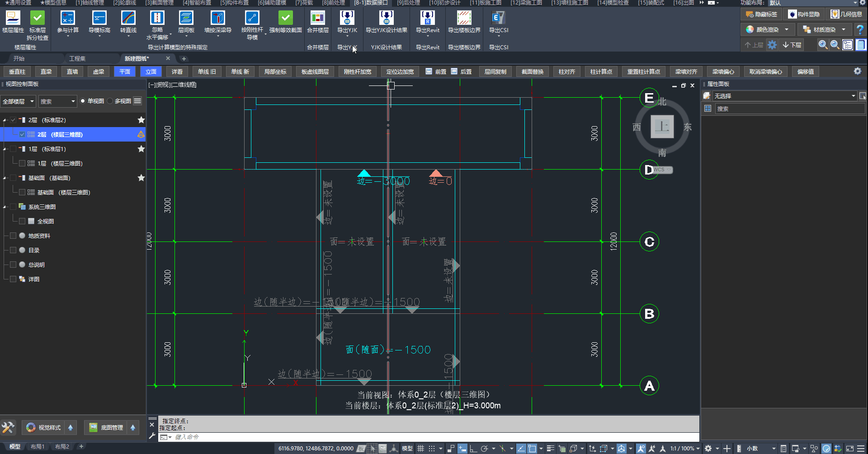Viewport: 868px width, 454px height.
Task: Open the blue question mark help icon
Action: 860,30
